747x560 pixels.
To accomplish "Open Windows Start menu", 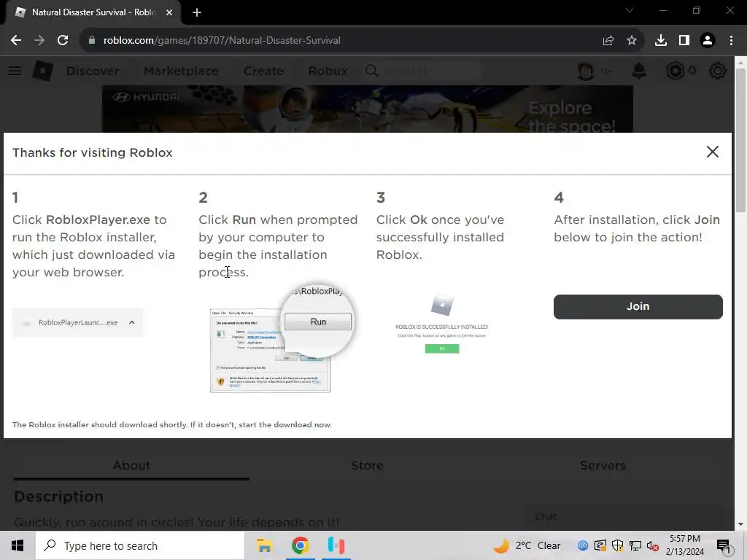I will 18,545.
